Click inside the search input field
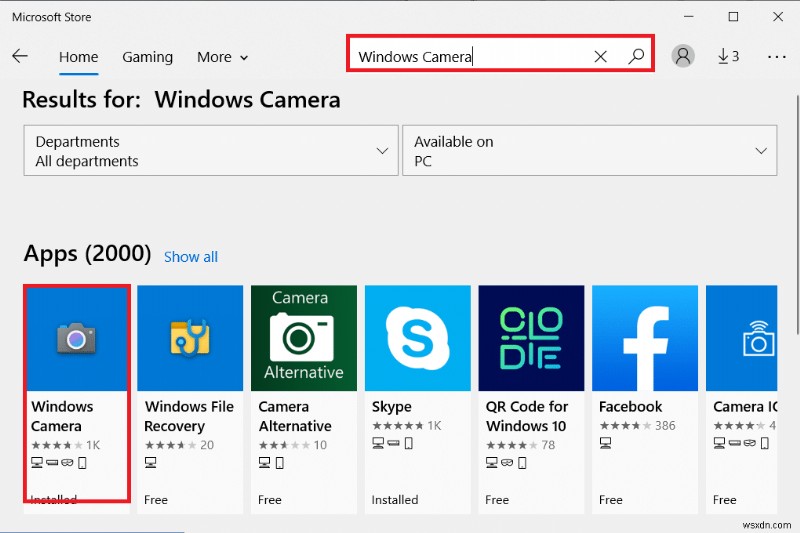This screenshot has width=800, height=533. [470, 57]
